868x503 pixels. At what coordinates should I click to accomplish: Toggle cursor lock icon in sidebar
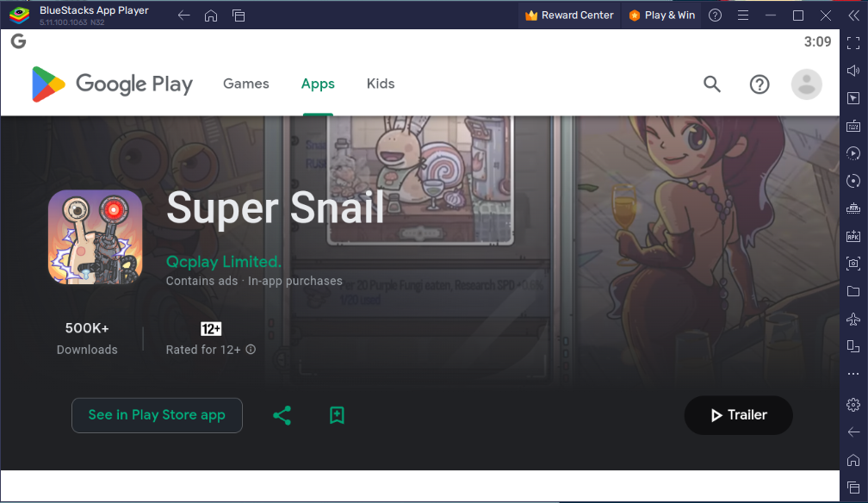(853, 98)
